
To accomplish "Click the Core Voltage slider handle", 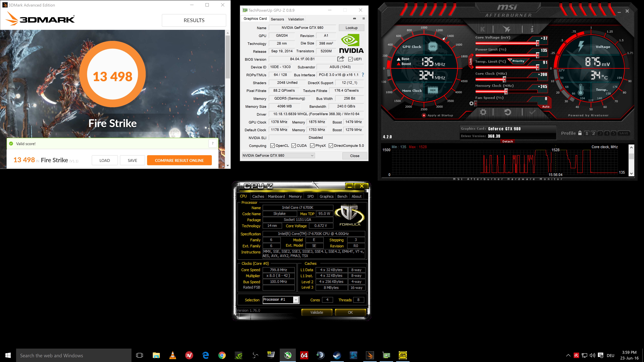I will 538,43.
